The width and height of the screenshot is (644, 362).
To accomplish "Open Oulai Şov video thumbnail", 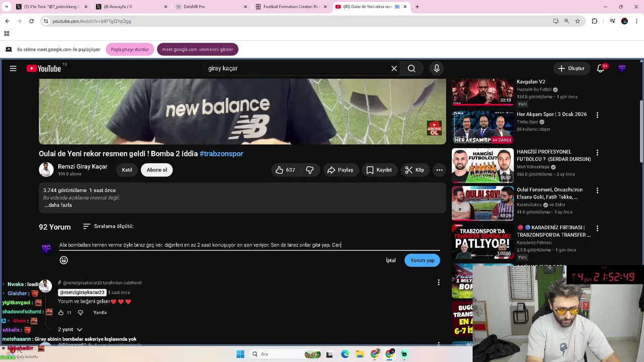I will click(x=482, y=203).
